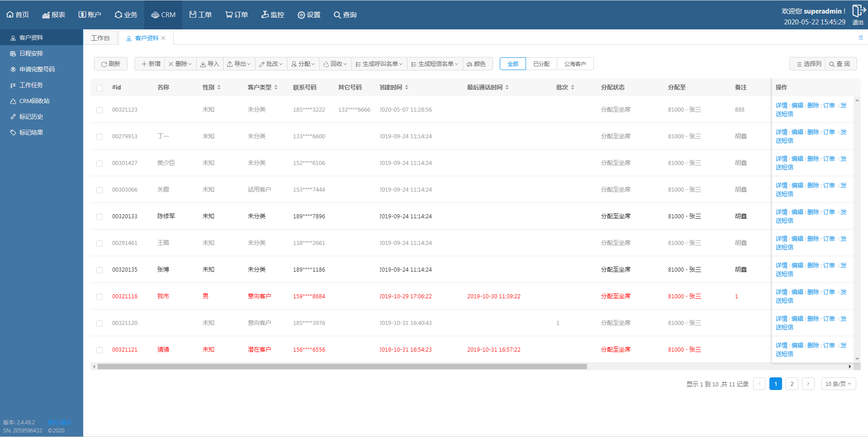Select checkbox for record 00321116

100,297
